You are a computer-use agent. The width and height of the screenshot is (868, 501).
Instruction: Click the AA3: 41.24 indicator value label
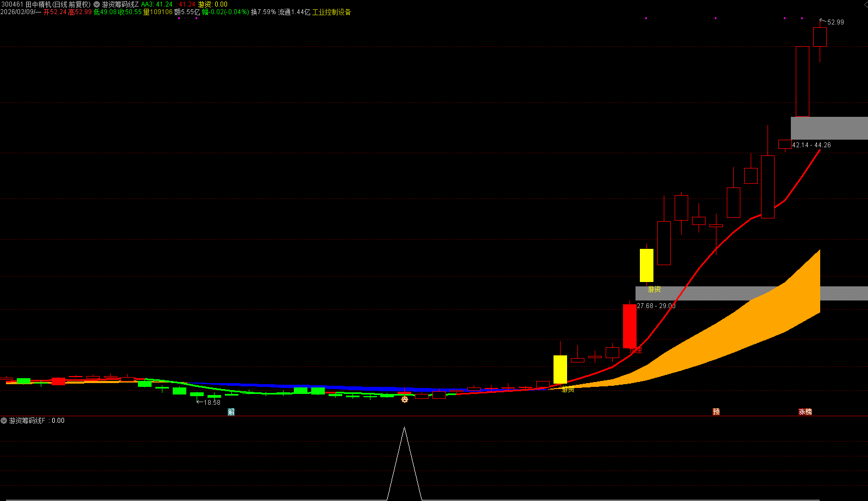[x=157, y=4]
